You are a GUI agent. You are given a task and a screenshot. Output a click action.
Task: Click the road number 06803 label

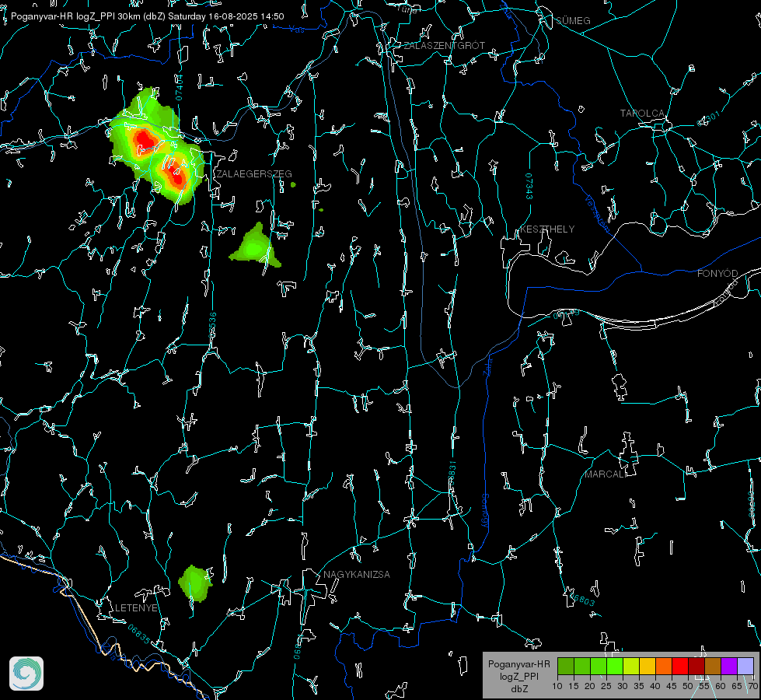582,600
